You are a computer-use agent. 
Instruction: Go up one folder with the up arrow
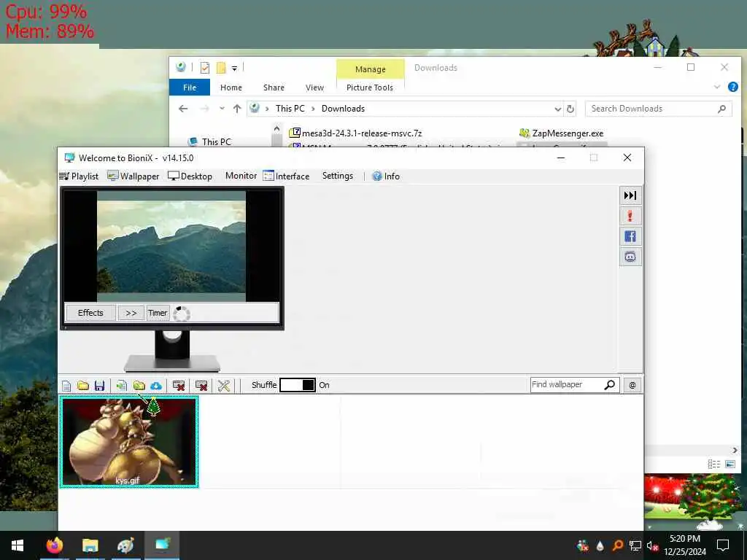point(237,109)
